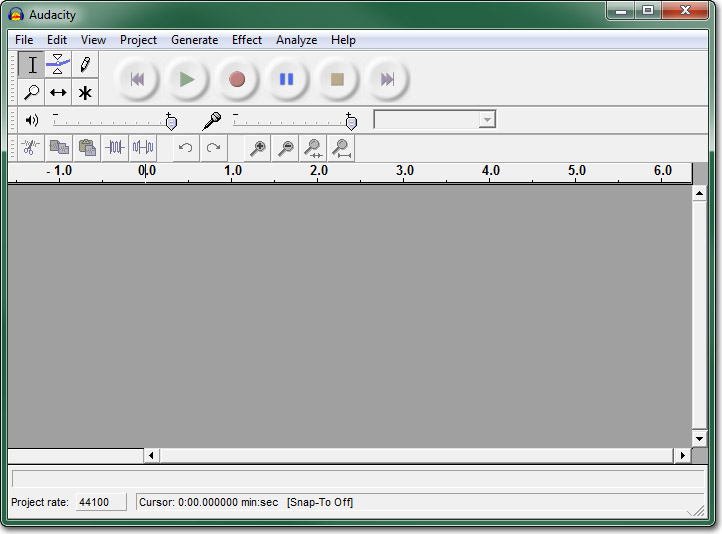722x534 pixels.
Task: Open the input source dropdown
Action: tap(435, 120)
